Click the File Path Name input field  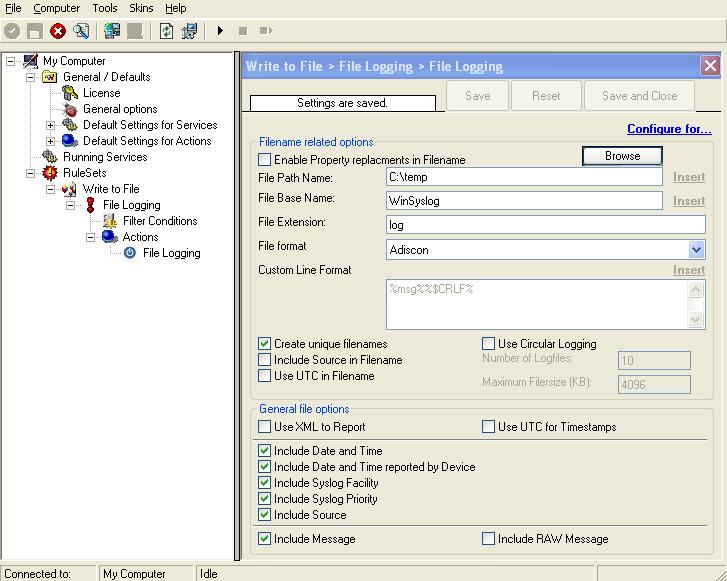[x=524, y=177]
